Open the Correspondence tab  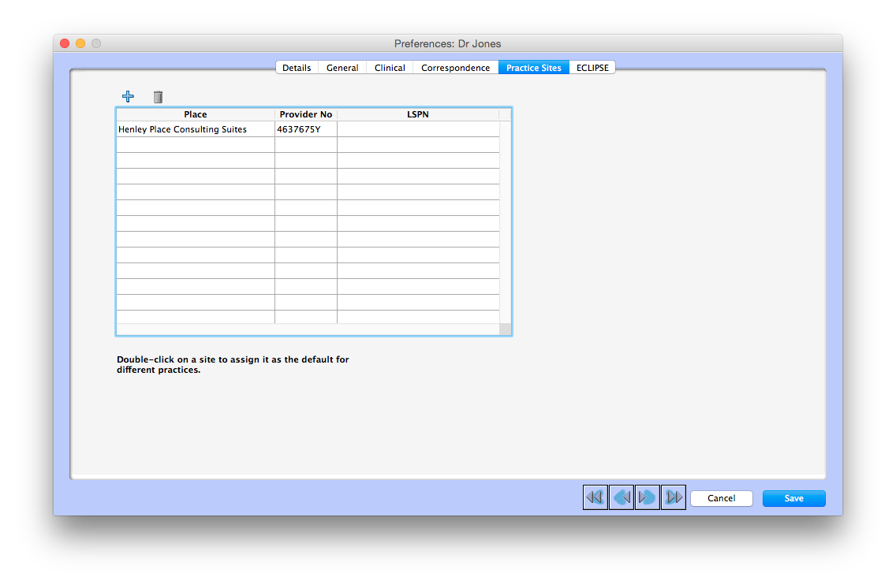pyautogui.click(x=455, y=67)
